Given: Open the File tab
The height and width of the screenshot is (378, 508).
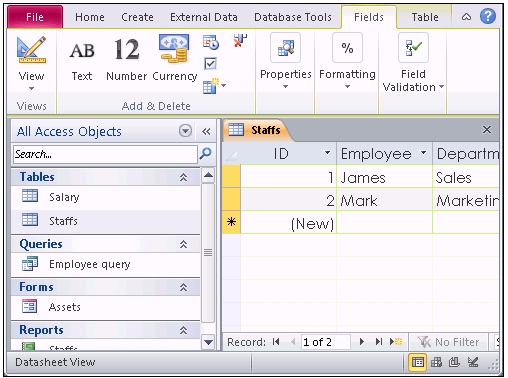Looking at the screenshot, I should click(x=35, y=17).
